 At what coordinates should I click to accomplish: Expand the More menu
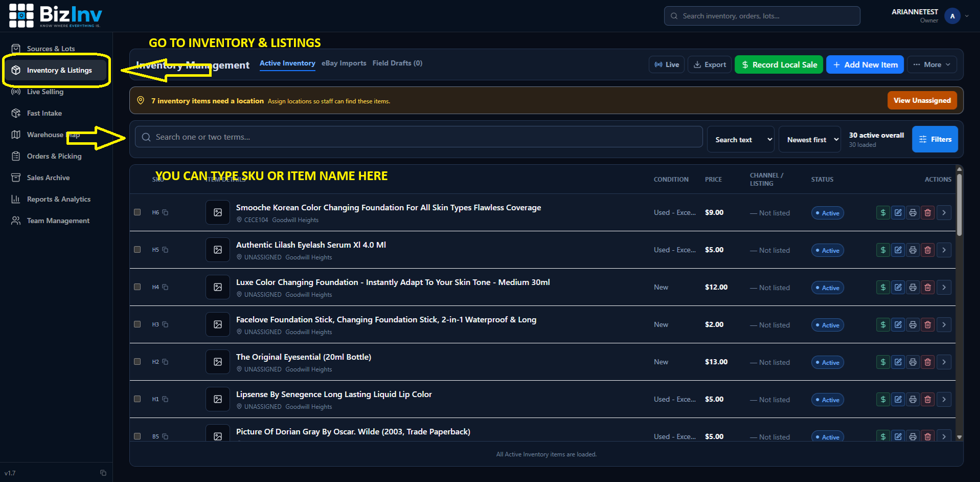click(931, 64)
